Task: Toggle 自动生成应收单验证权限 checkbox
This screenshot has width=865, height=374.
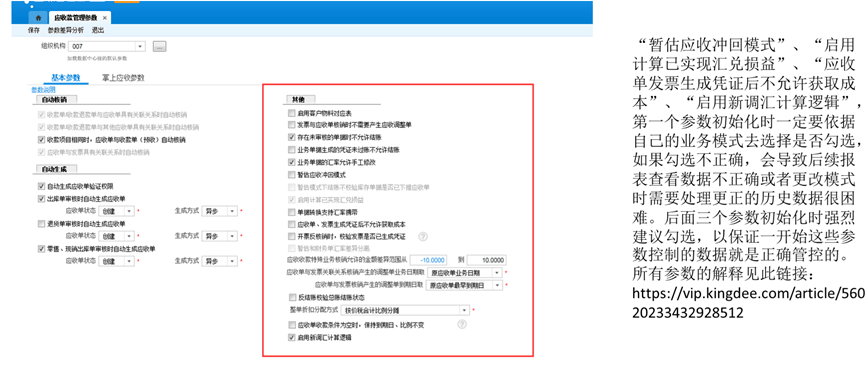Action: pos(41,186)
